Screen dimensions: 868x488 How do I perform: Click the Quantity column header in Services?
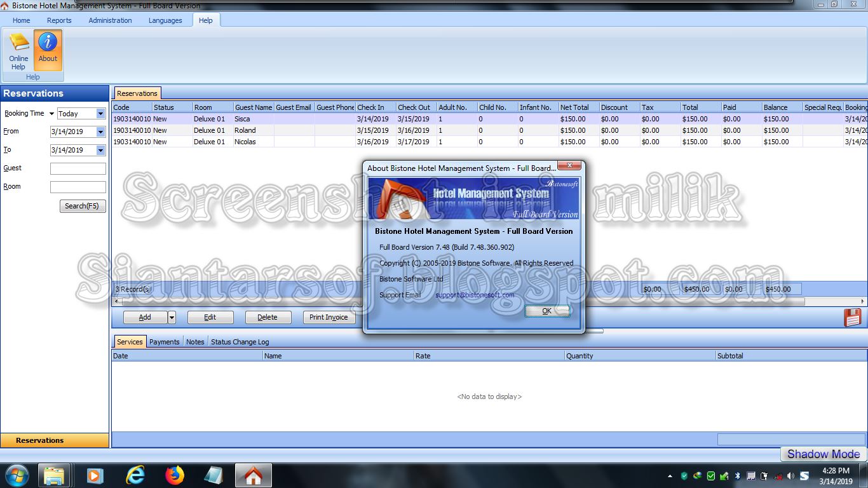pos(640,356)
